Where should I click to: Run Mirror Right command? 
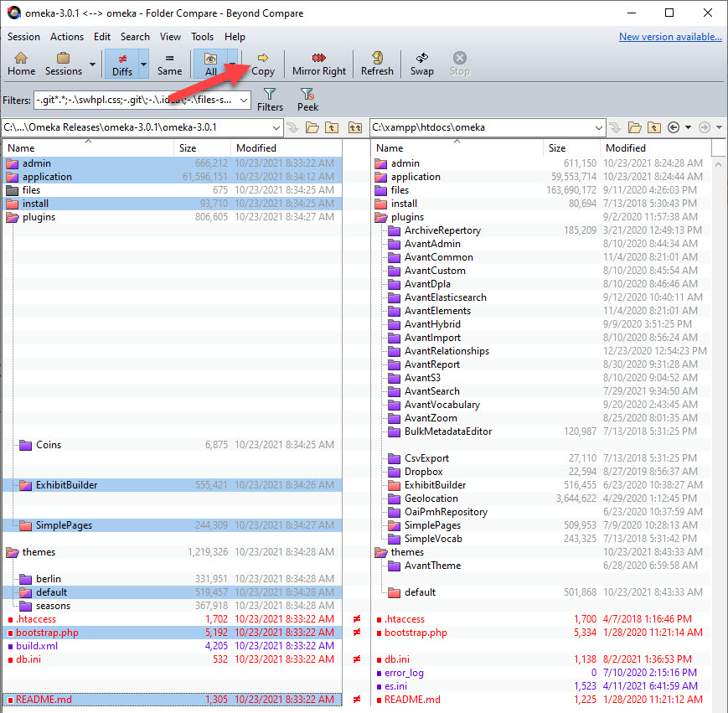pos(319,64)
